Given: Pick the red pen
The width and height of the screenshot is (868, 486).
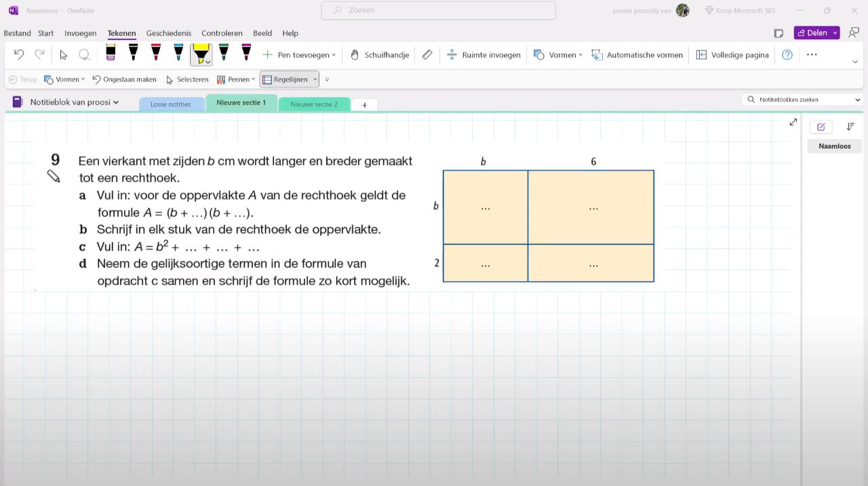Looking at the screenshot, I should pyautogui.click(x=156, y=53).
